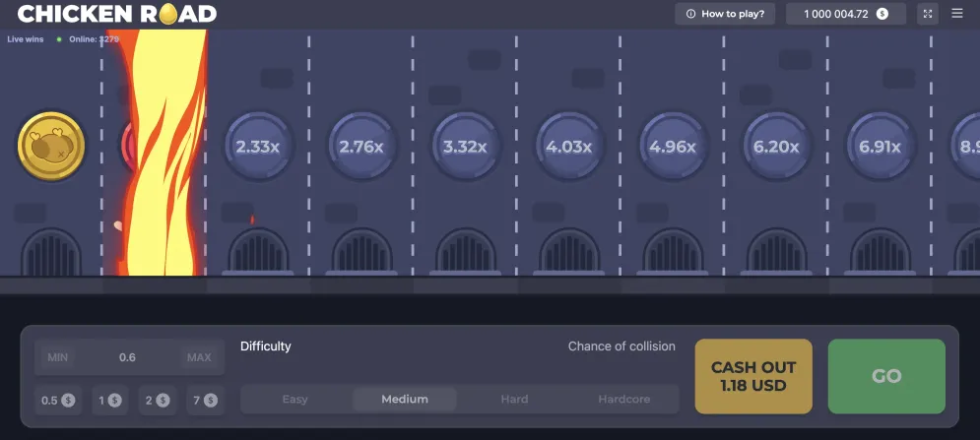Screen dimensions: 980x440
Task: Select the 6.91x multiplier manhole
Action: (x=880, y=147)
